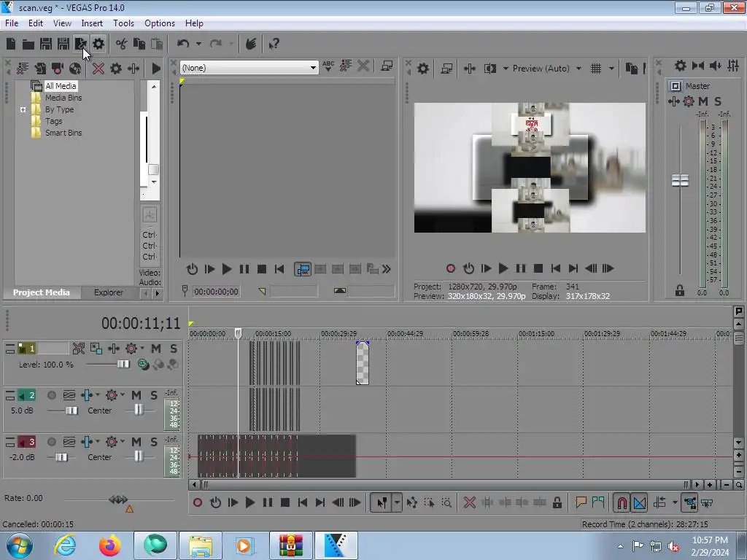Toggle Automatic Crossfades button

click(639, 503)
